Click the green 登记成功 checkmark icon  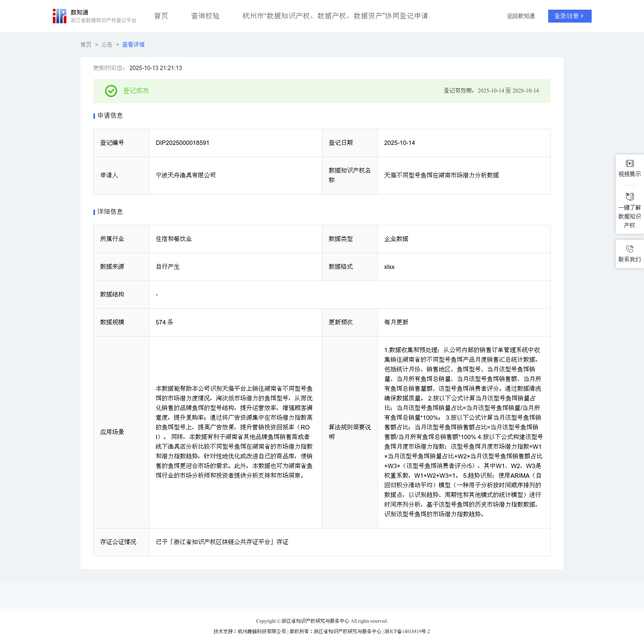111,91
